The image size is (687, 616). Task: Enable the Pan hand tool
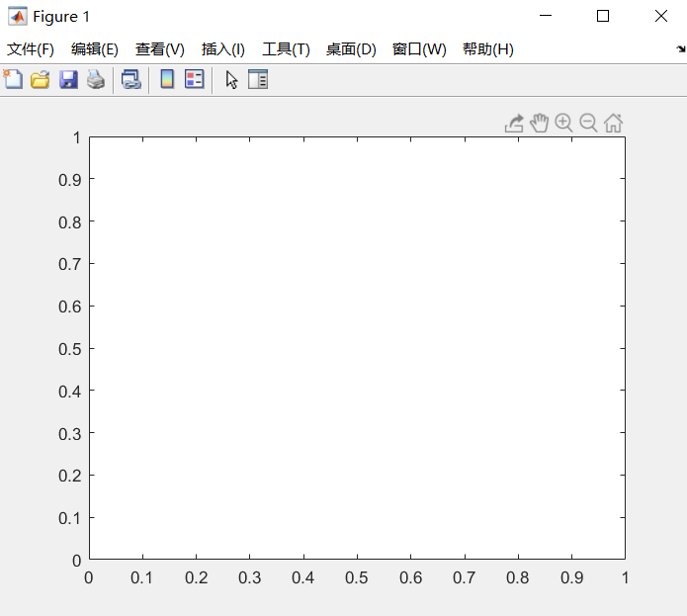pos(539,123)
